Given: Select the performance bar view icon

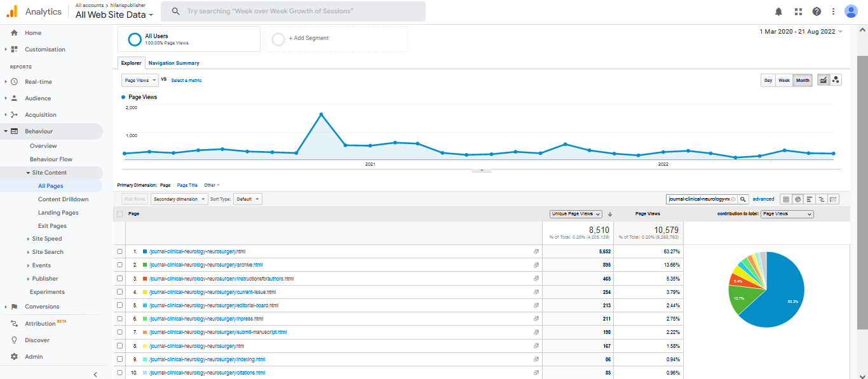Looking at the screenshot, I should tap(810, 199).
